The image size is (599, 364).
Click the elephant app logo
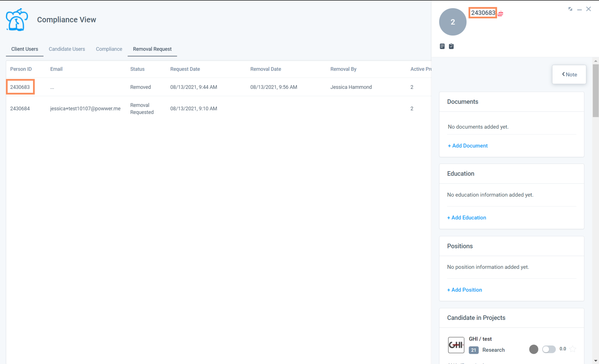pyautogui.click(x=17, y=20)
